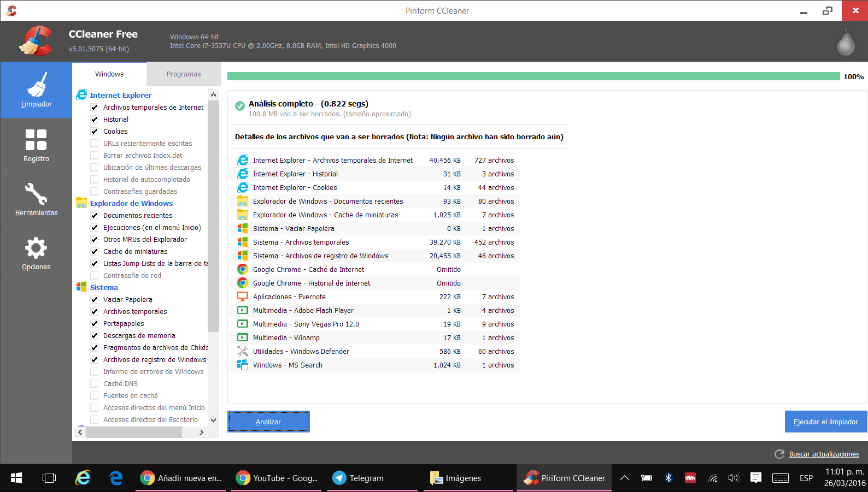The image size is (868, 492).
Task: Click the vertical scrollbar of cleaner list
Action: (x=213, y=216)
